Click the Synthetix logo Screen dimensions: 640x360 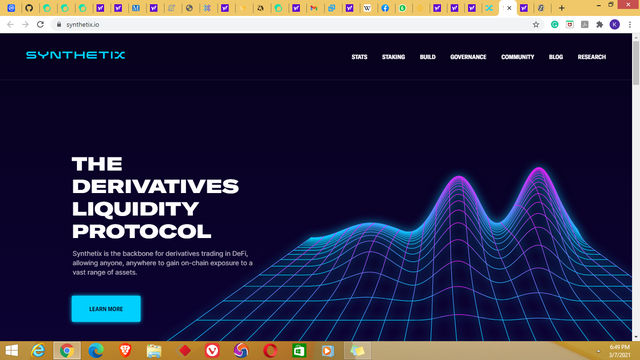[x=76, y=55]
